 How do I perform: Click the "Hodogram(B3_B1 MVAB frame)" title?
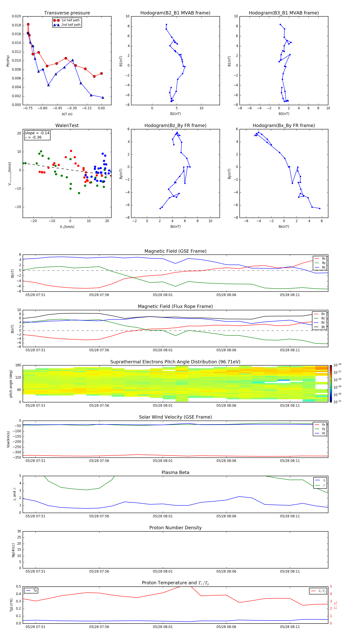[284, 13]
